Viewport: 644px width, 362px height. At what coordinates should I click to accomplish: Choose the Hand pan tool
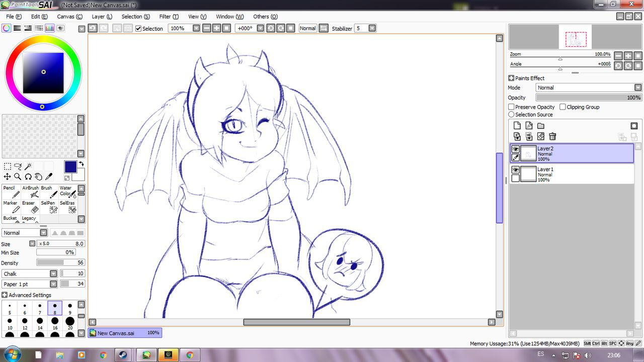point(38,176)
